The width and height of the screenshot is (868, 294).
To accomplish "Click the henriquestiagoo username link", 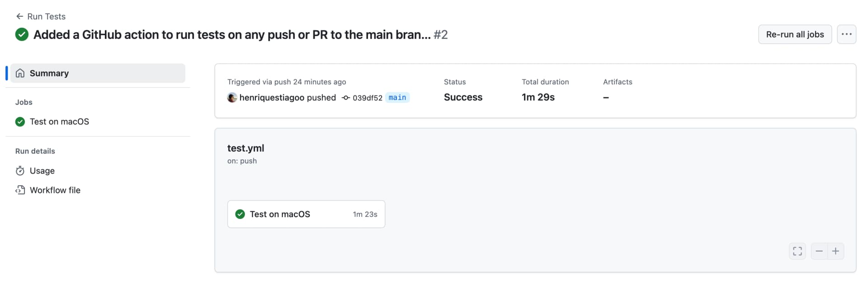I will (x=272, y=98).
